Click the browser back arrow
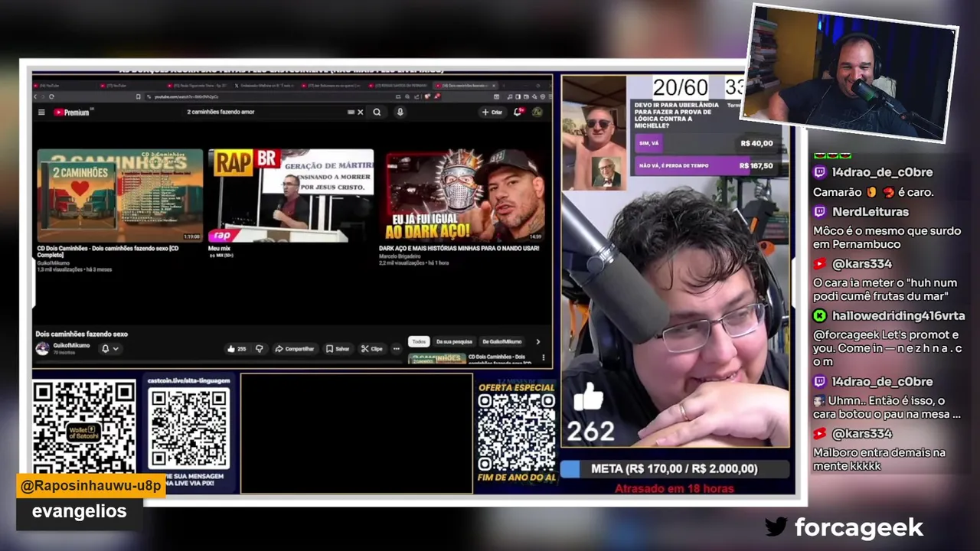 [36, 96]
